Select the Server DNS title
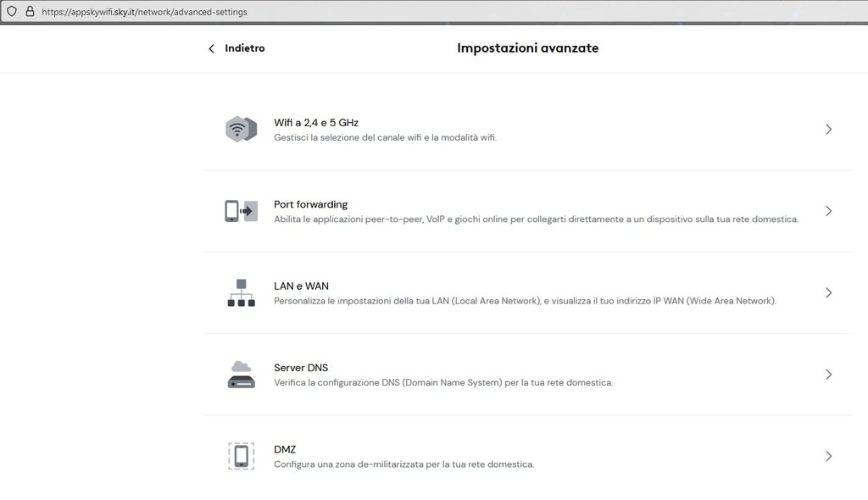Image resolution: width=868 pixels, height=500 pixels. [301, 368]
